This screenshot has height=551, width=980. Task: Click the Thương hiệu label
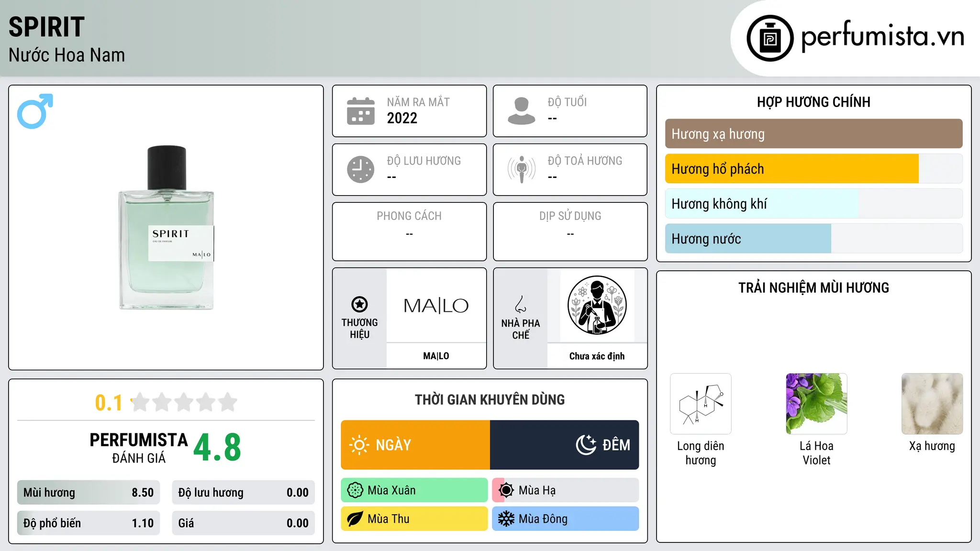359,329
